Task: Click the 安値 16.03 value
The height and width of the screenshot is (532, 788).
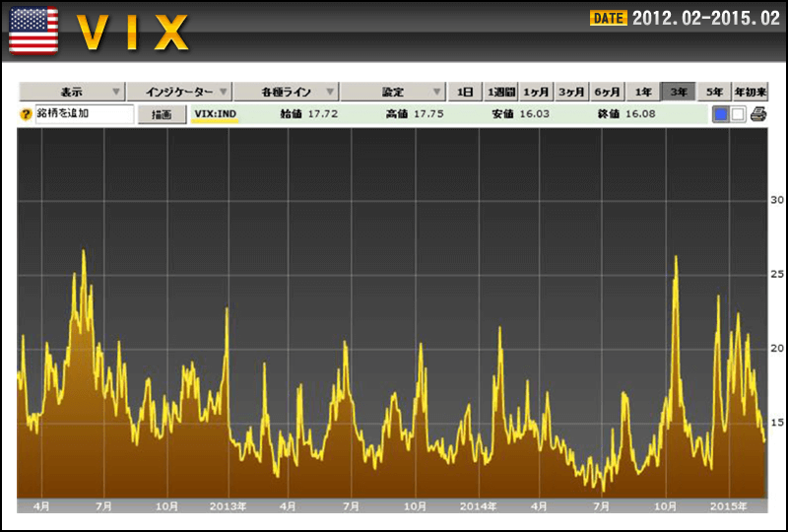Action: [x=521, y=114]
